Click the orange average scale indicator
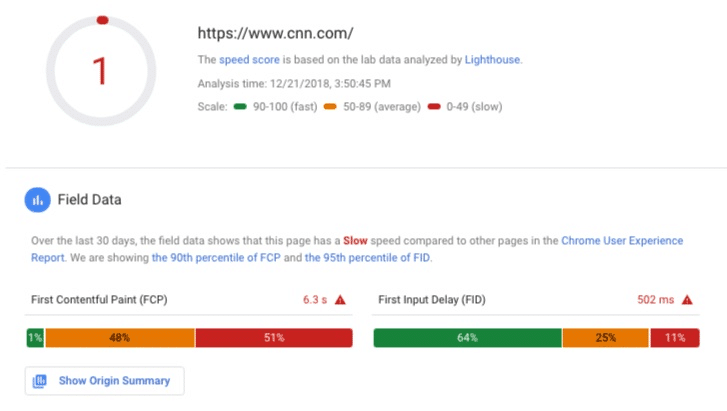The width and height of the screenshot is (727, 411). pos(330,107)
